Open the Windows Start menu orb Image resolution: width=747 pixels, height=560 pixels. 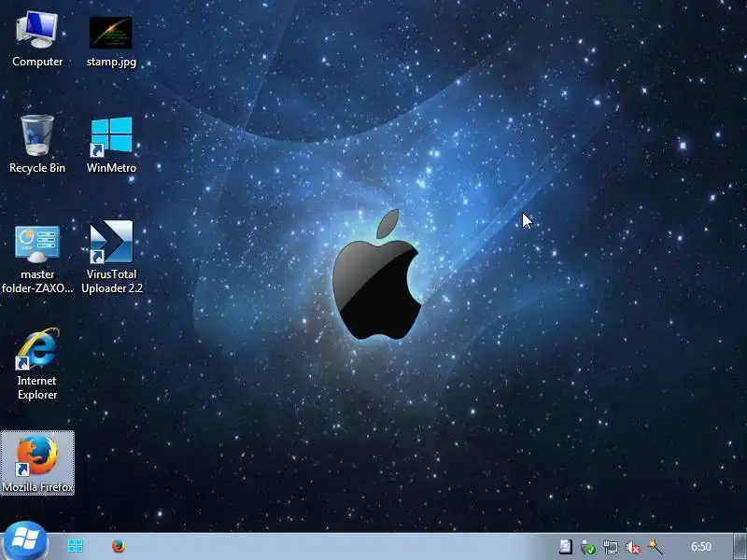click(x=25, y=542)
